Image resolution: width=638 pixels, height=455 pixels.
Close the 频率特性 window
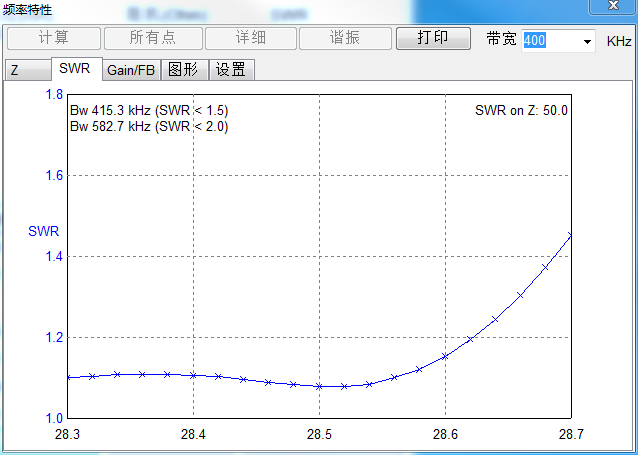point(613,6)
